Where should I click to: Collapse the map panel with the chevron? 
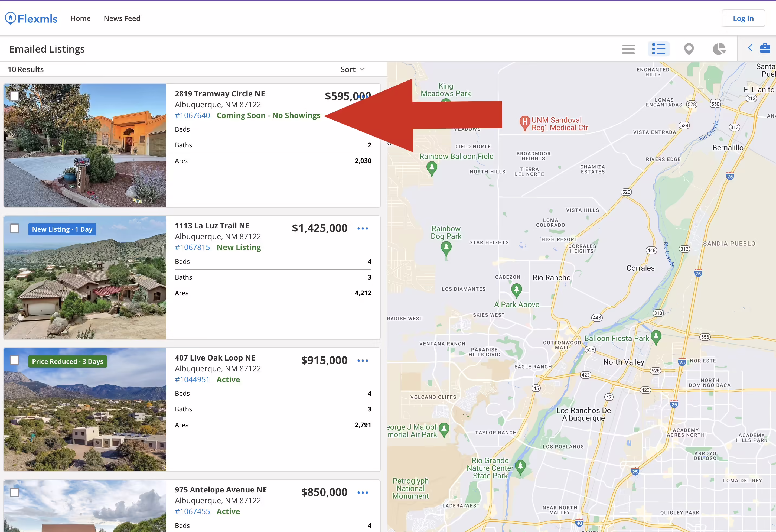pyautogui.click(x=750, y=48)
